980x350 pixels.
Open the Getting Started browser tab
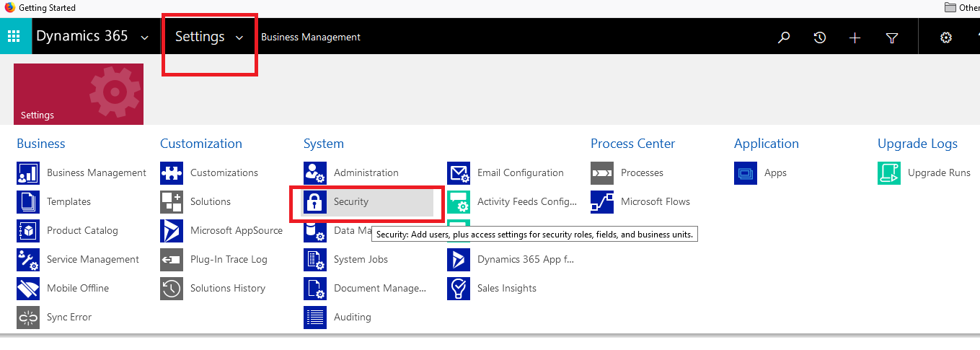coord(47,8)
